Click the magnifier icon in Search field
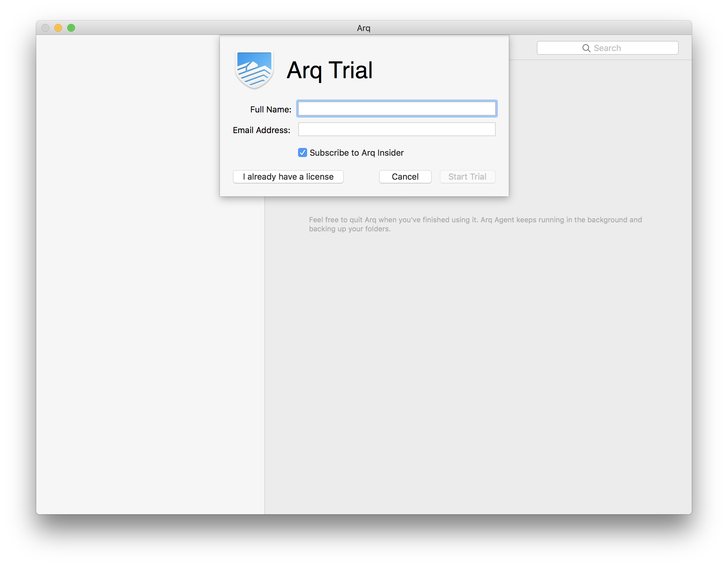The height and width of the screenshot is (566, 728). pos(586,48)
